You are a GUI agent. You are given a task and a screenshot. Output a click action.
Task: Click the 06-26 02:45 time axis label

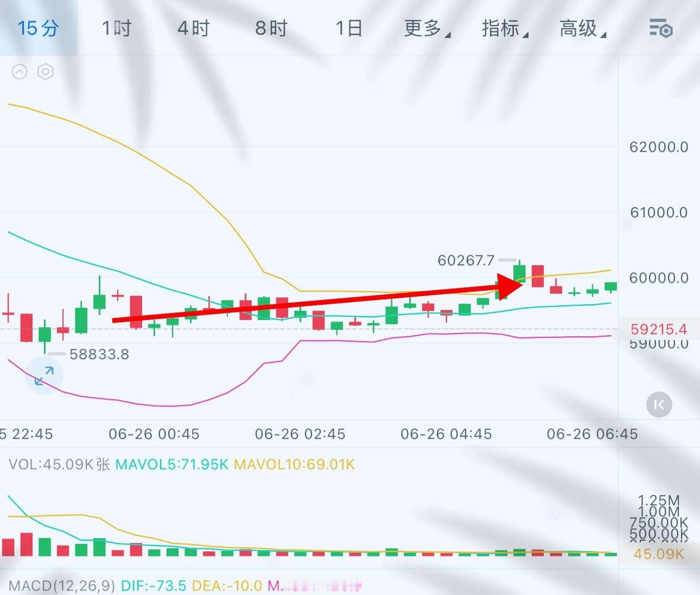coord(300,434)
